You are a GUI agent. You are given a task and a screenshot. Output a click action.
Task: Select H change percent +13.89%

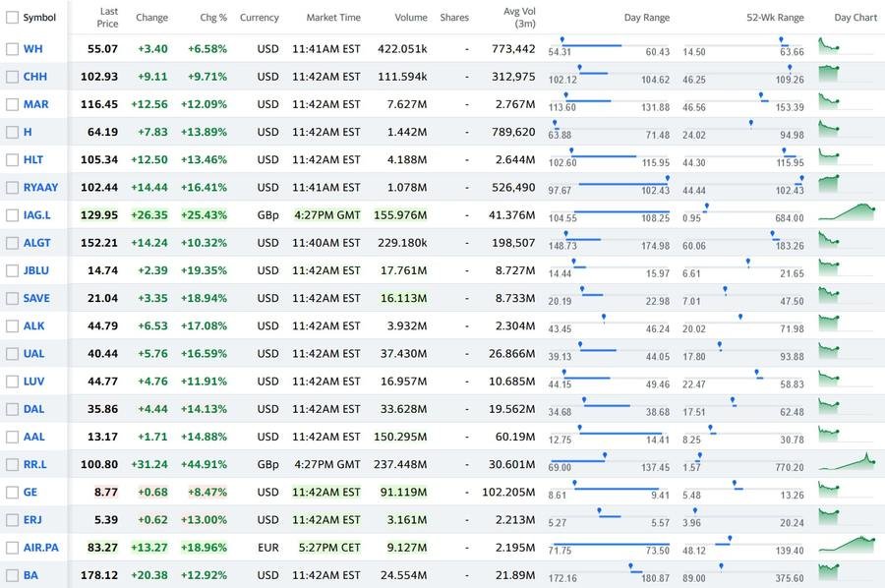click(204, 132)
